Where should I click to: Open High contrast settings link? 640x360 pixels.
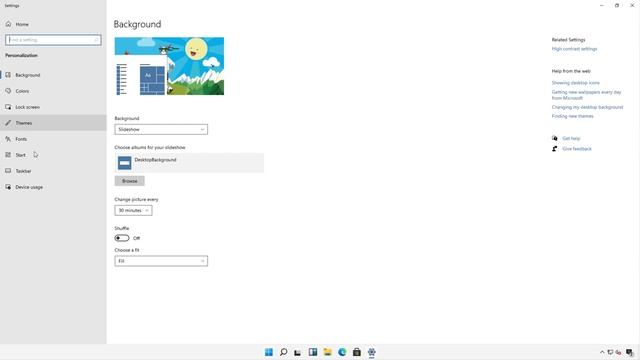click(574, 49)
